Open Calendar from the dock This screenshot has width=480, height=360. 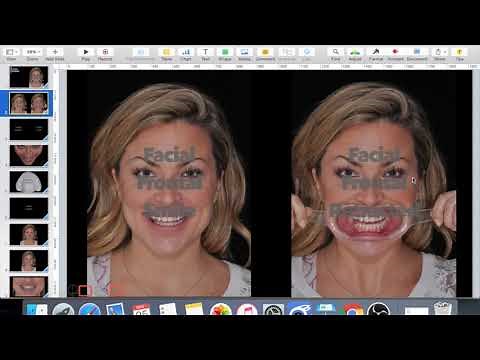click(141, 310)
